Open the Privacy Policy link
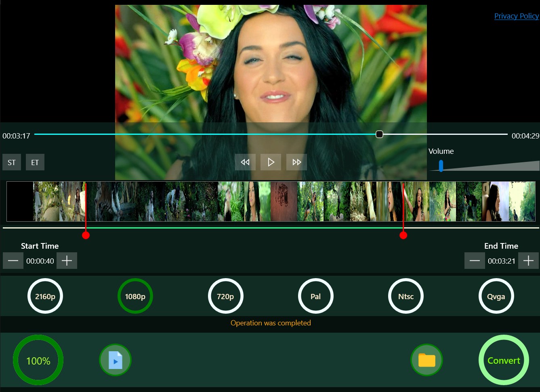Viewport: 540px width, 392px height. [x=516, y=16]
